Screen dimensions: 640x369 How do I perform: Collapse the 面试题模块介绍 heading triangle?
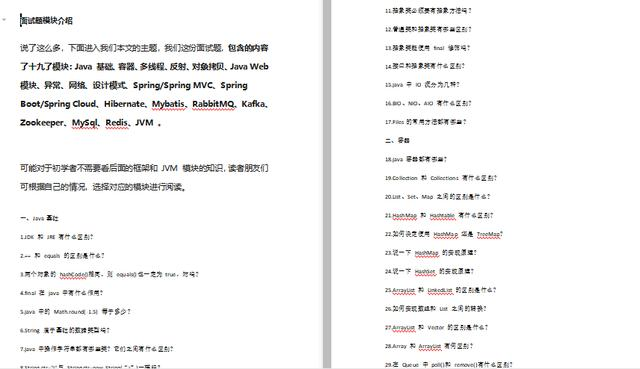4,19
